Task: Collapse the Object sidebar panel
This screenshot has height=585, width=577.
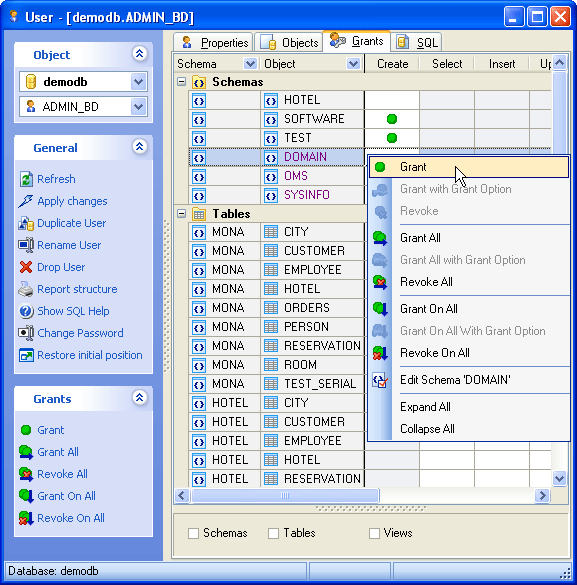Action: click(x=139, y=54)
